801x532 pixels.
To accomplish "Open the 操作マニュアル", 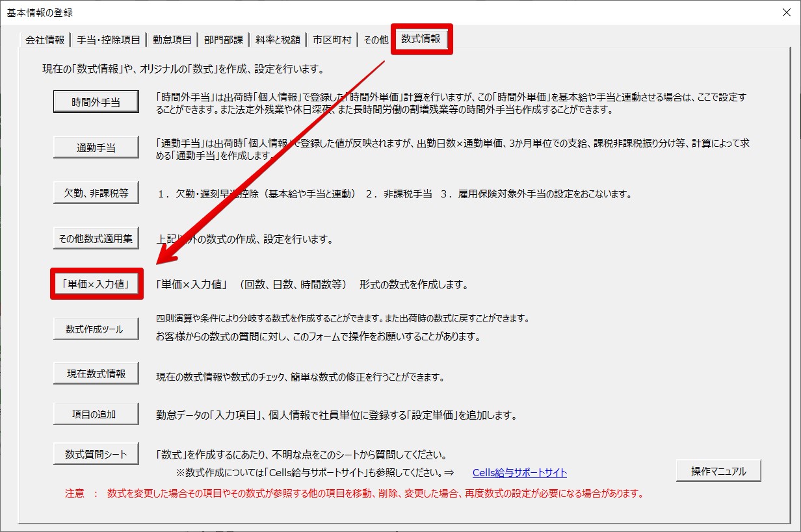I will pyautogui.click(x=718, y=471).
